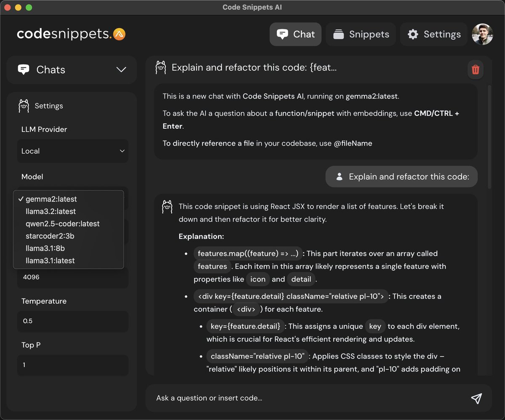Click the 'Explanation:' heading
Viewport: 505px width, 420px height.
pos(201,237)
